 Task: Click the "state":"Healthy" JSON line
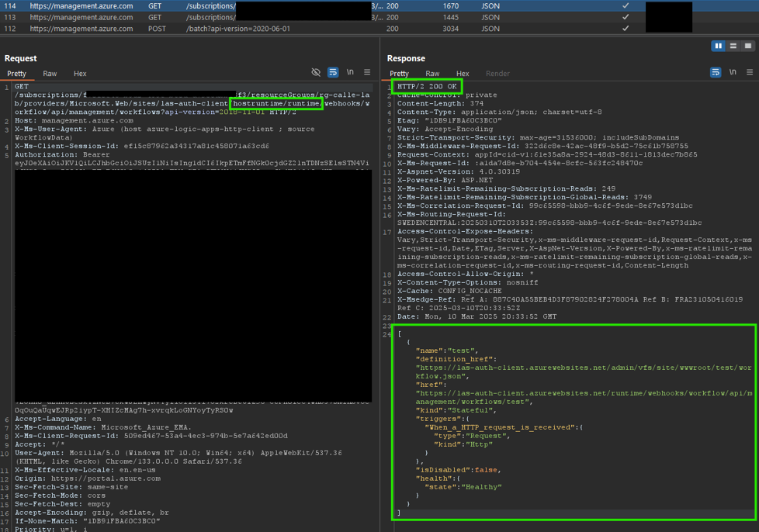(x=463, y=486)
